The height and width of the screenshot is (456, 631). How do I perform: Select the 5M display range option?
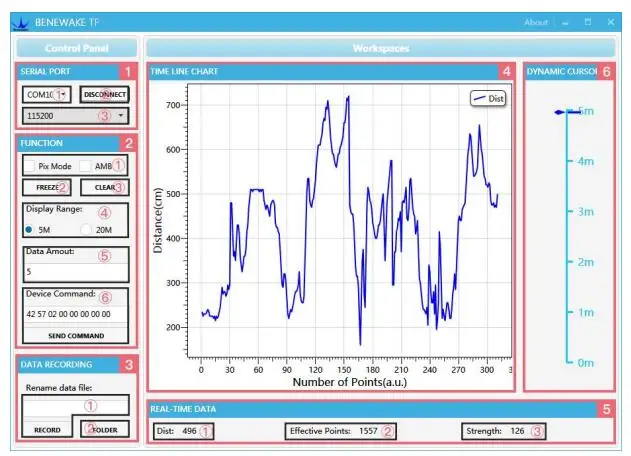click(29, 229)
